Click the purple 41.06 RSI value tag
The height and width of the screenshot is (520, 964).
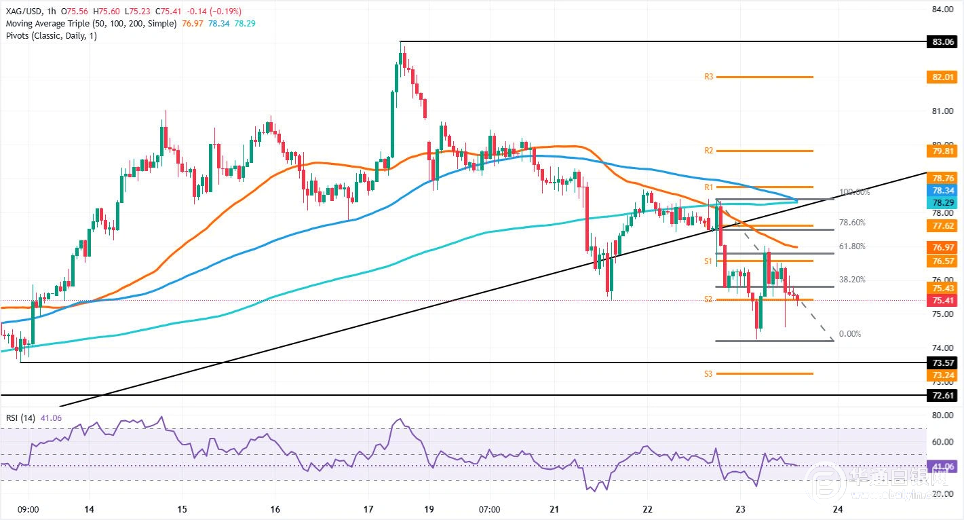pyautogui.click(x=944, y=465)
